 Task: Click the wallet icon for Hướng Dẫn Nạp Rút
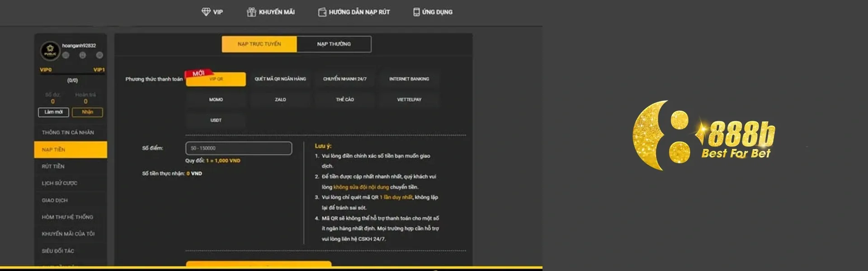[322, 12]
